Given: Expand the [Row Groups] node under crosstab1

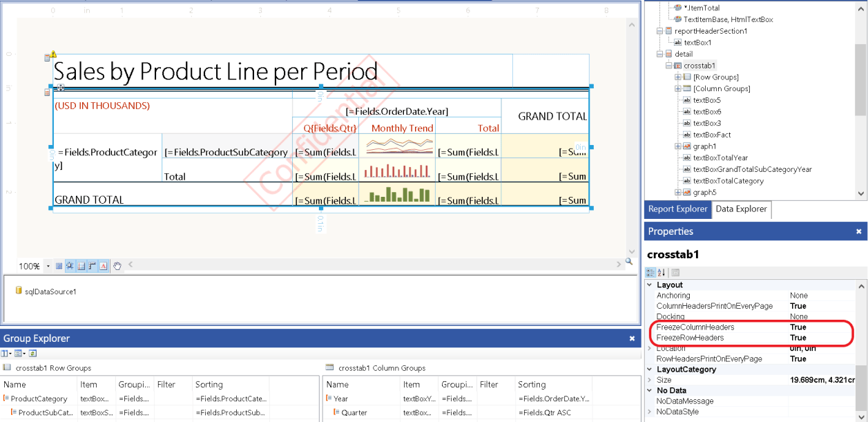Looking at the screenshot, I should pos(677,77).
